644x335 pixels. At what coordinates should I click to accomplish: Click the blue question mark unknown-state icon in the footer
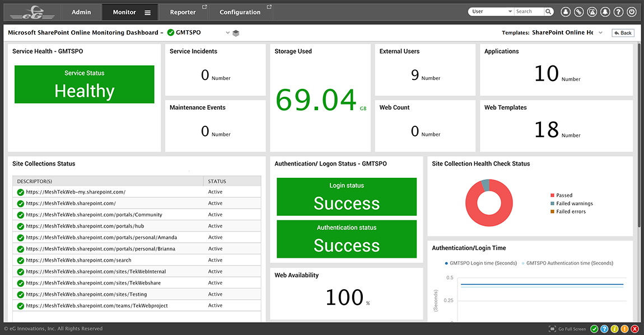604,329
